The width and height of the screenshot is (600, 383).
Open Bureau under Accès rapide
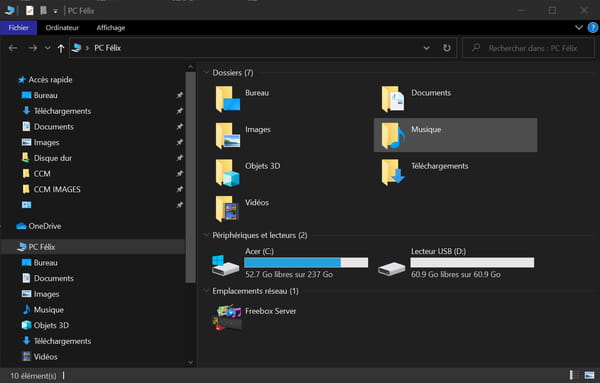point(46,95)
